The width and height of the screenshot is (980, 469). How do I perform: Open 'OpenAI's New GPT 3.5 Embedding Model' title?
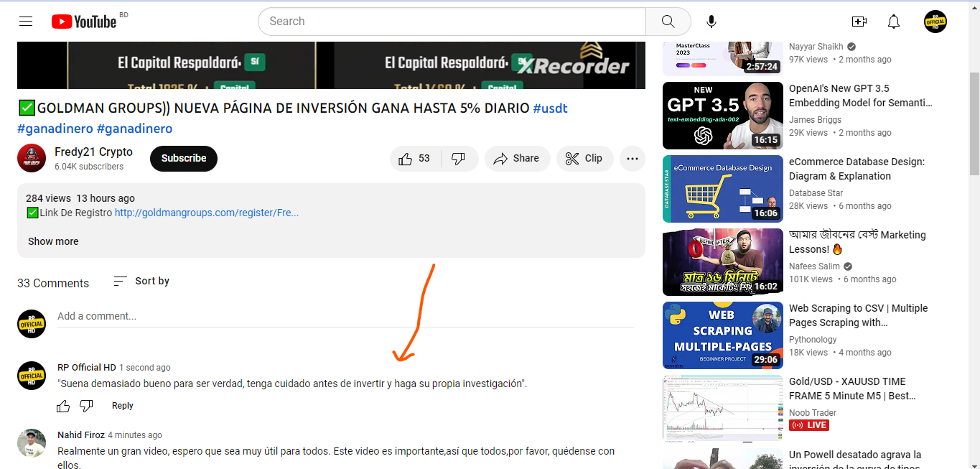tap(860, 96)
